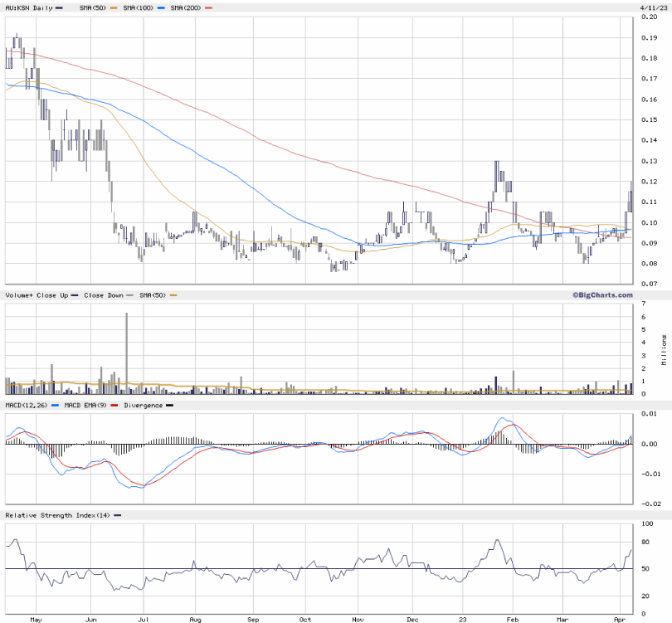Click the Relative Strength Index(14) legend label
Viewport: 672px width, 623px height.
point(58,515)
